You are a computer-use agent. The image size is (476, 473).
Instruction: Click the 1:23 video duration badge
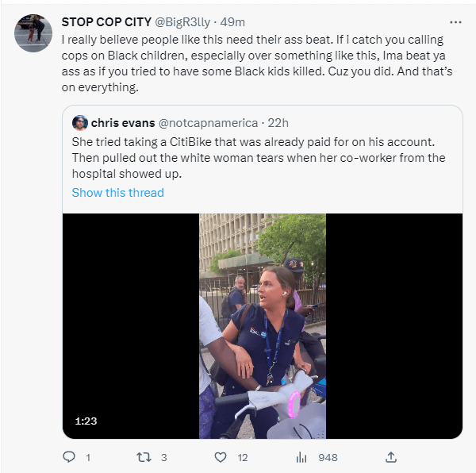pos(86,421)
